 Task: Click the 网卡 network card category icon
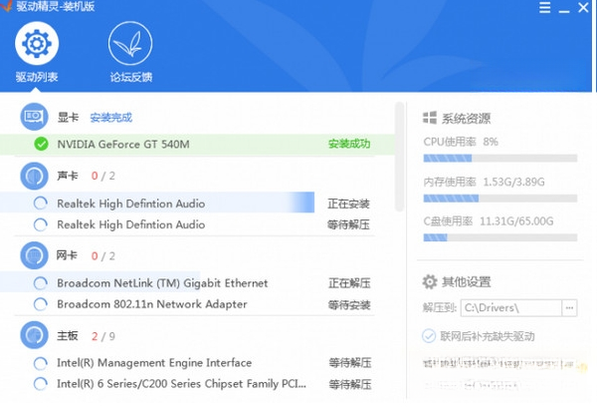pos(34,255)
